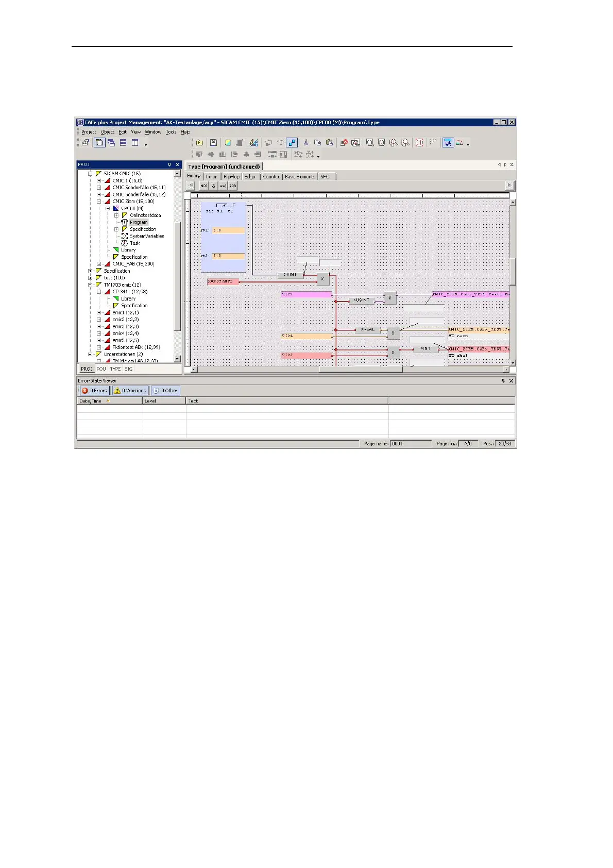Collapse the SICAM CMIC (15) node
The image size is (613, 868).
[x=90, y=174]
